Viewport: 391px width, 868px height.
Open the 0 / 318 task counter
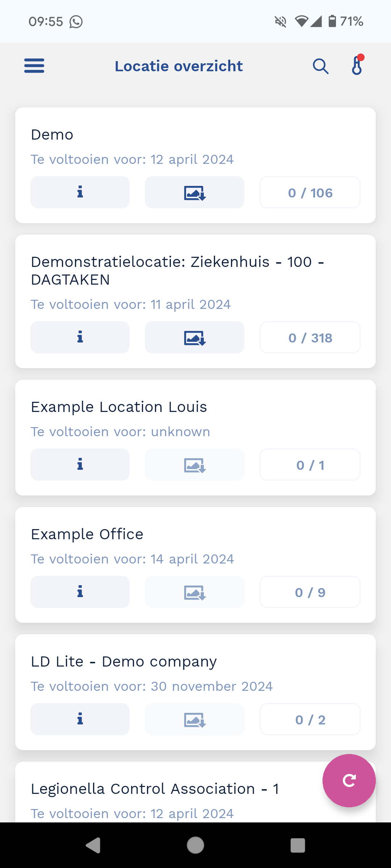click(310, 337)
